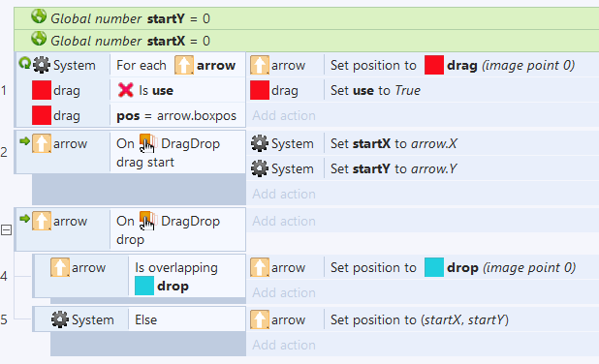Click the DragDrop icon in the drag start condition
The width and height of the screenshot is (599, 364).
tap(147, 143)
